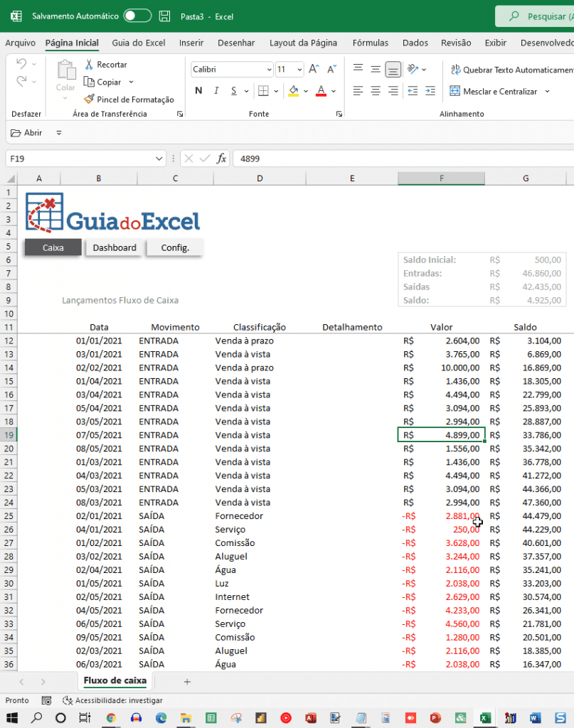Open the Copiar dropdown arrow
The width and height of the screenshot is (574, 728).
coord(131,82)
